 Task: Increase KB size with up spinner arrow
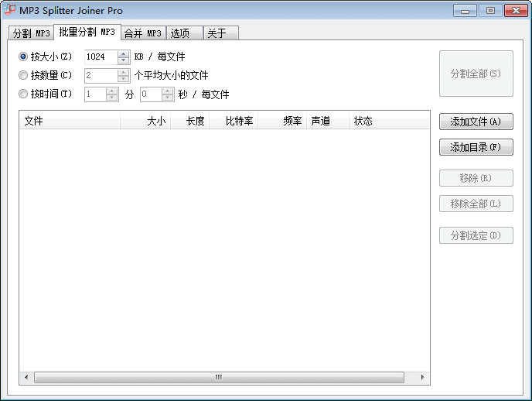point(123,54)
